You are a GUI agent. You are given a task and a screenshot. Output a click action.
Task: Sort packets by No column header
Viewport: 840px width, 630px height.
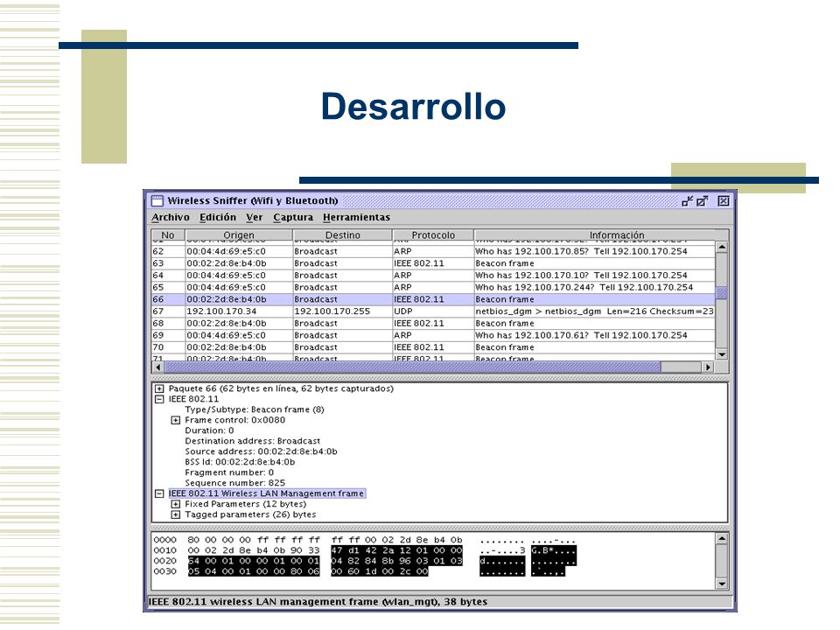(168, 234)
